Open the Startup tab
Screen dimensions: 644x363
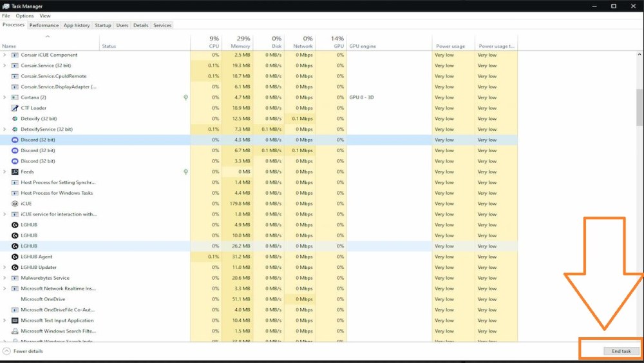coord(103,25)
